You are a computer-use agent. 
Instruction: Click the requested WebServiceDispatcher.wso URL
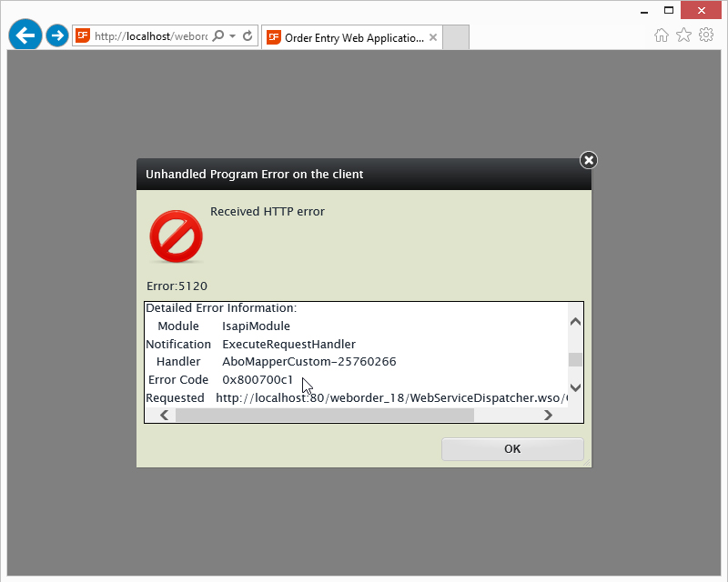391,398
